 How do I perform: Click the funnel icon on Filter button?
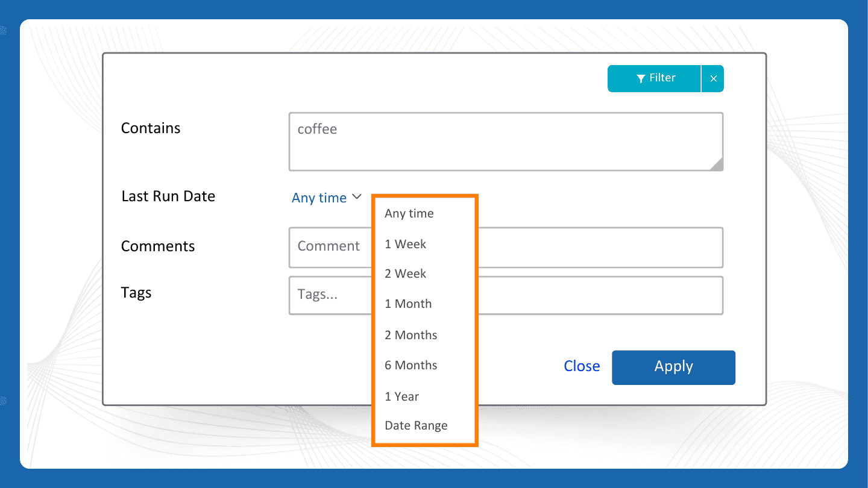click(x=641, y=78)
